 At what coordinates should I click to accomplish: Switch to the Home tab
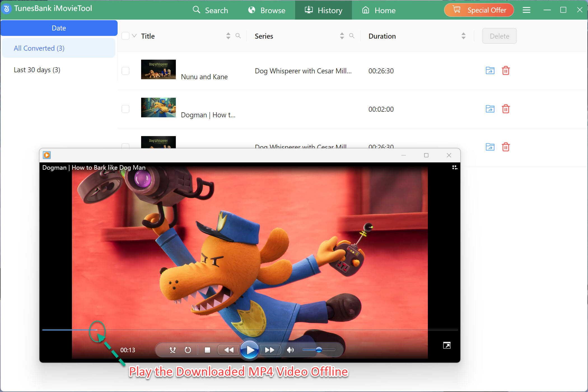378,10
